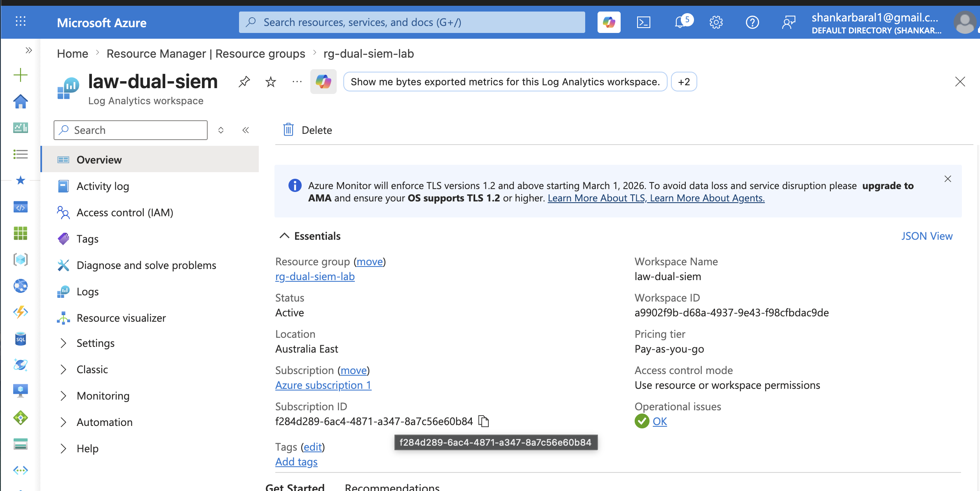
Task: Open Cloud Shell from the top bar
Action: click(x=644, y=22)
